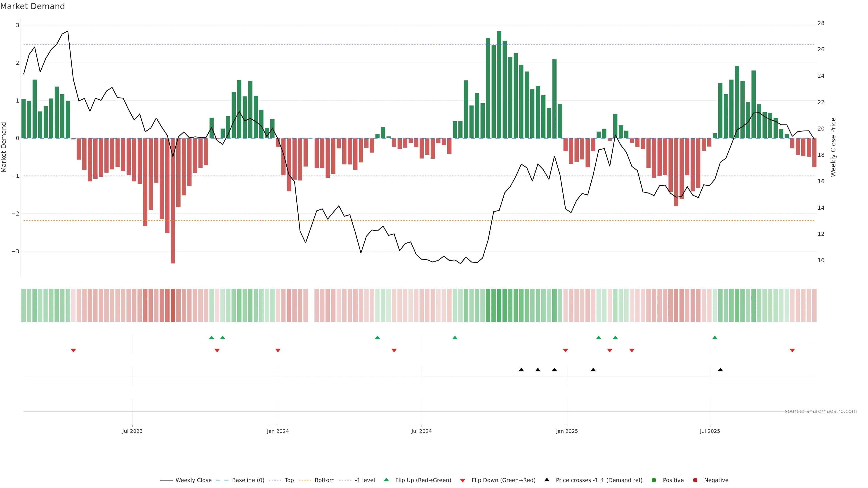
Task: Click the red flip-down marker at Jan 2024
Action: [x=278, y=351]
